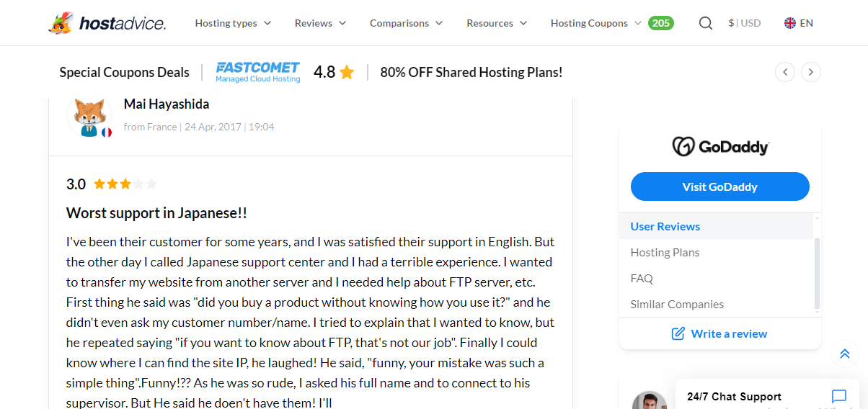
Task: Click the Visit GoDaddy button
Action: click(x=719, y=186)
